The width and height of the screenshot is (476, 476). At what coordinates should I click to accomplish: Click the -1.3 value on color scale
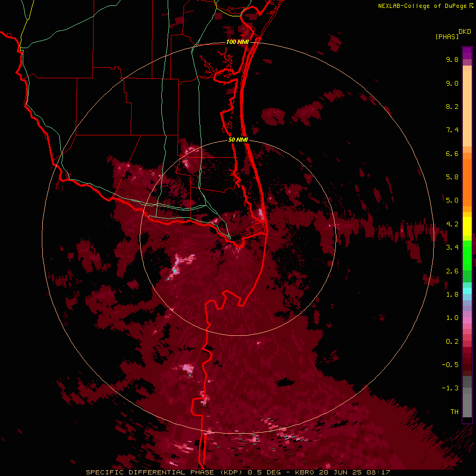(450, 388)
